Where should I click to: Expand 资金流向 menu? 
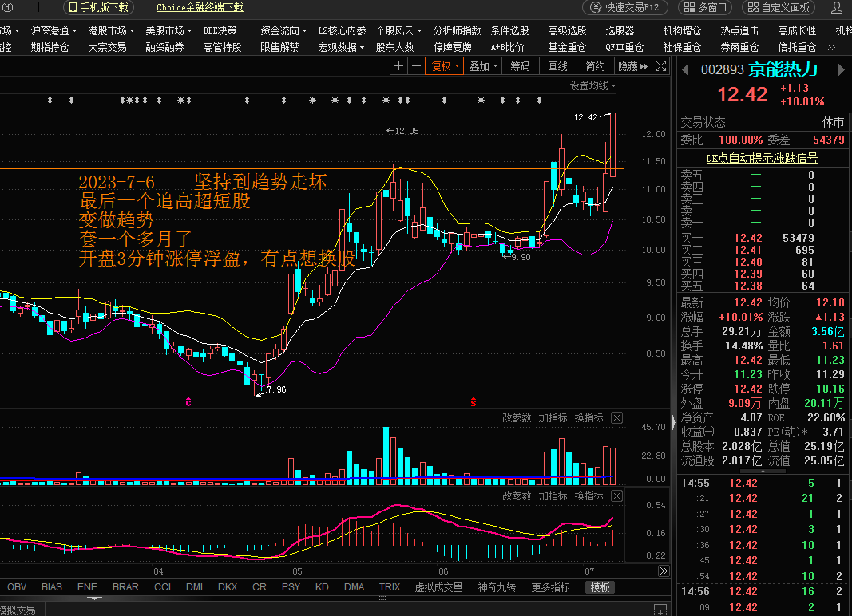tap(283, 30)
